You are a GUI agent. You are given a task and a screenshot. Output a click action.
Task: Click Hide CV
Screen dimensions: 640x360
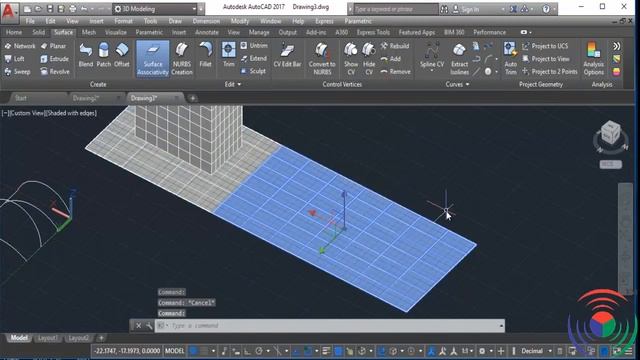tap(369, 59)
